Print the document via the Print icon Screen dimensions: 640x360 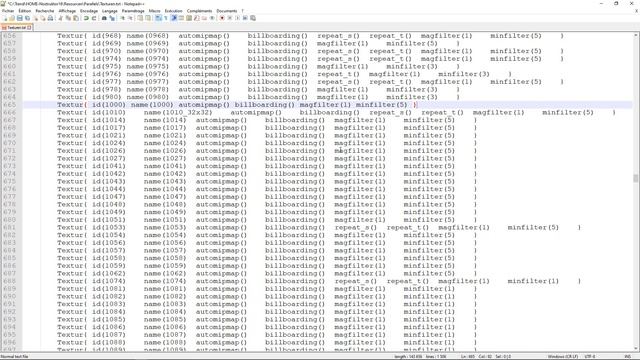click(x=50, y=18)
